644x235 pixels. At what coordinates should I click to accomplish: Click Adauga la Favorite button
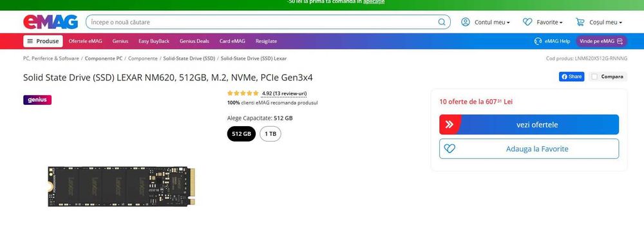tap(529, 149)
